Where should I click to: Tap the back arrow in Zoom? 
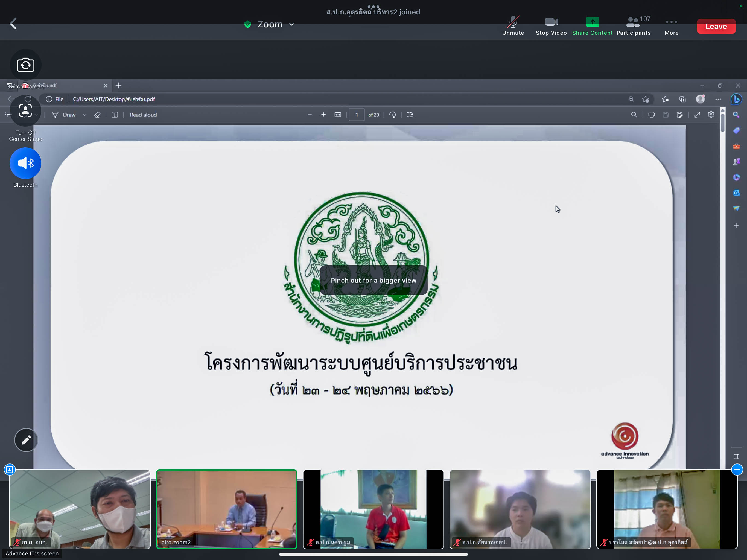13,24
